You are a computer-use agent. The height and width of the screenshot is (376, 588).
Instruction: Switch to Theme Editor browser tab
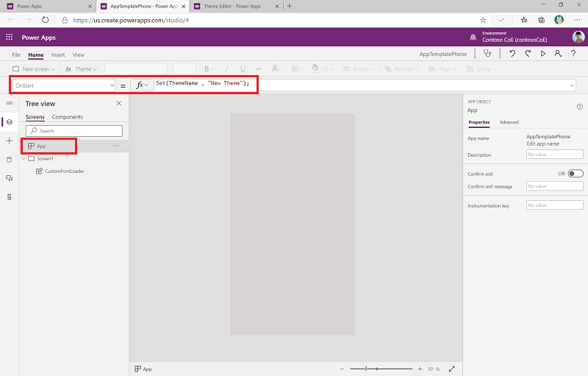click(x=236, y=7)
